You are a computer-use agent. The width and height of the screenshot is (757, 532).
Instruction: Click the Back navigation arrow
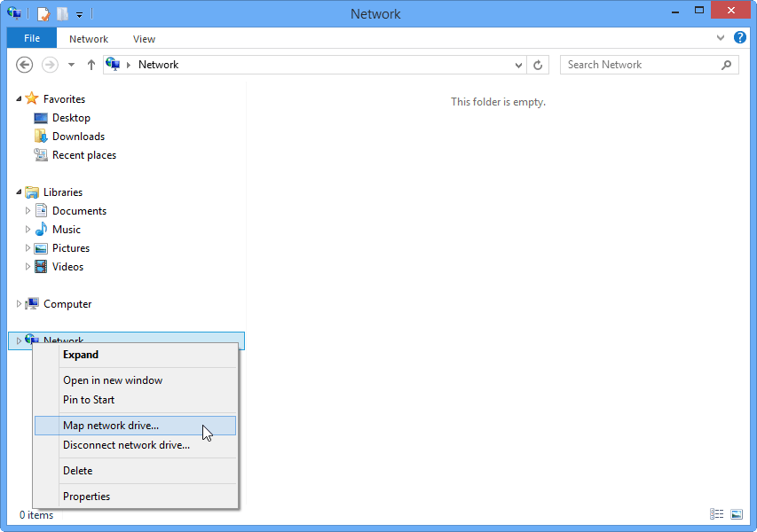[x=24, y=65]
